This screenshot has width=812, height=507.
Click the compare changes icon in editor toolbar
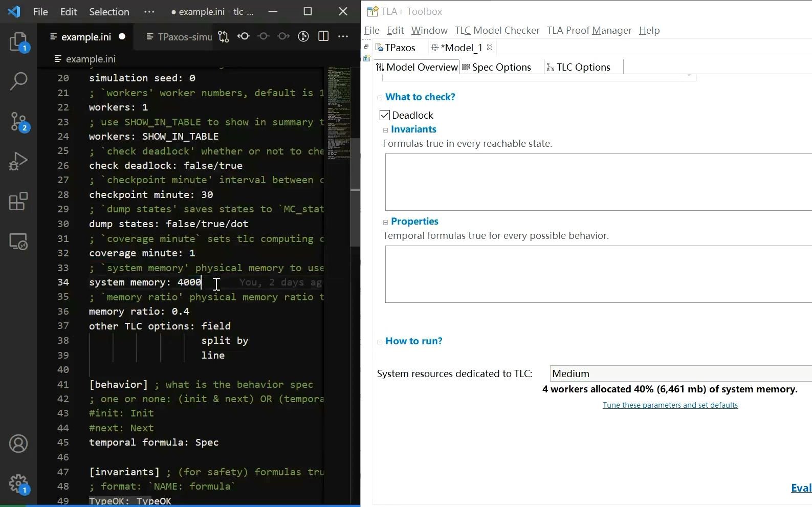[x=223, y=36]
